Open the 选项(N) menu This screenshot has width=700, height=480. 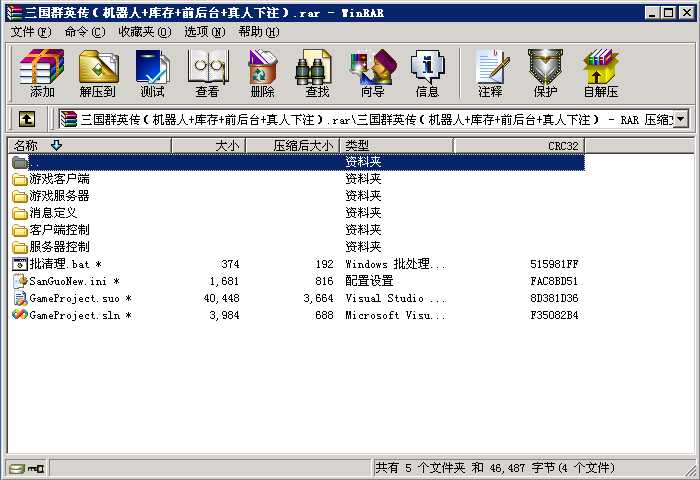coord(205,32)
